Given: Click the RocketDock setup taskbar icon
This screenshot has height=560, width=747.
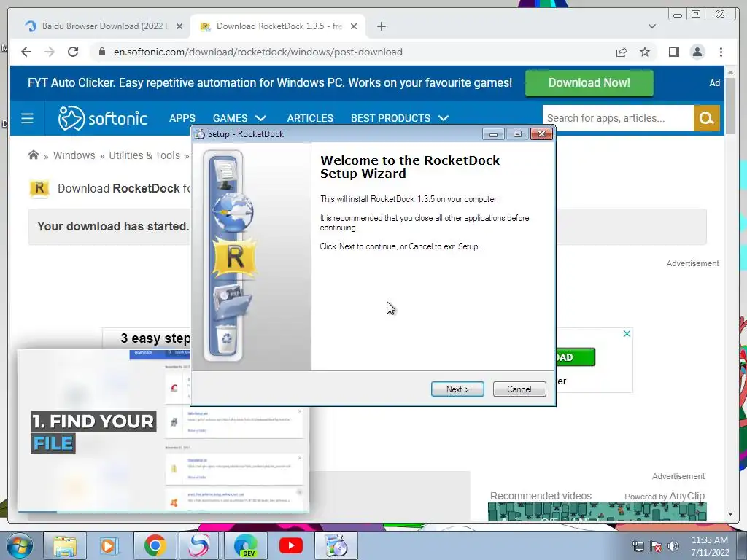Looking at the screenshot, I should pyautogui.click(x=336, y=545).
